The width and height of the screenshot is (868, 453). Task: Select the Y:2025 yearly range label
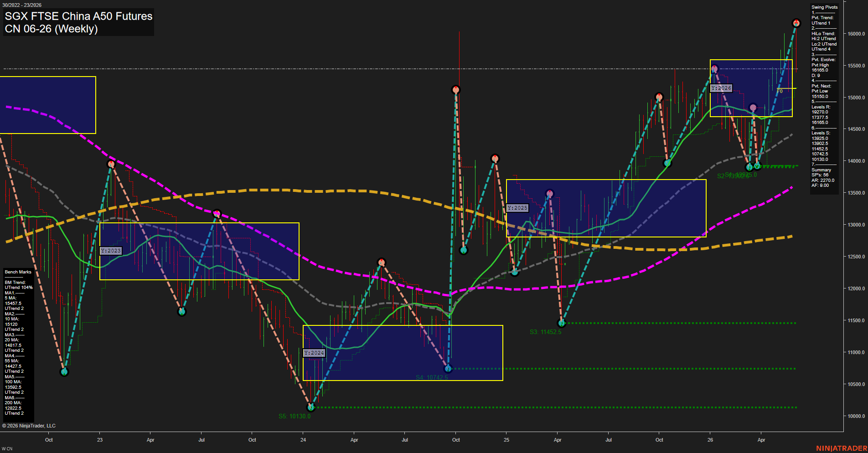[x=517, y=208]
